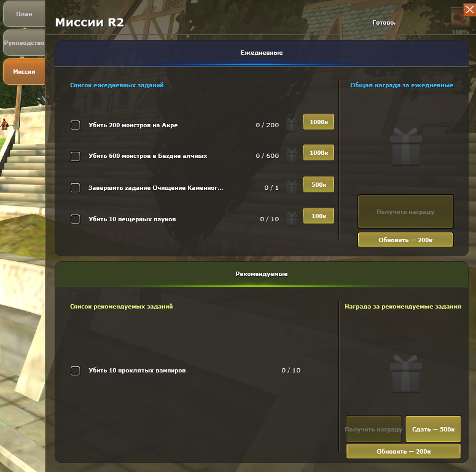Open the План tab
Screen dimensions: 476x472
click(x=24, y=14)
